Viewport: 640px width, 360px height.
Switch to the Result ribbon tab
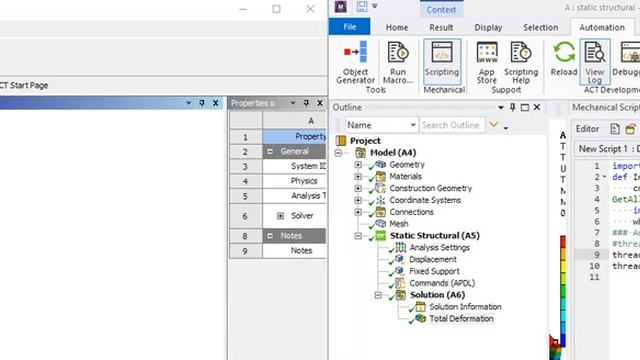pos(441,27)
